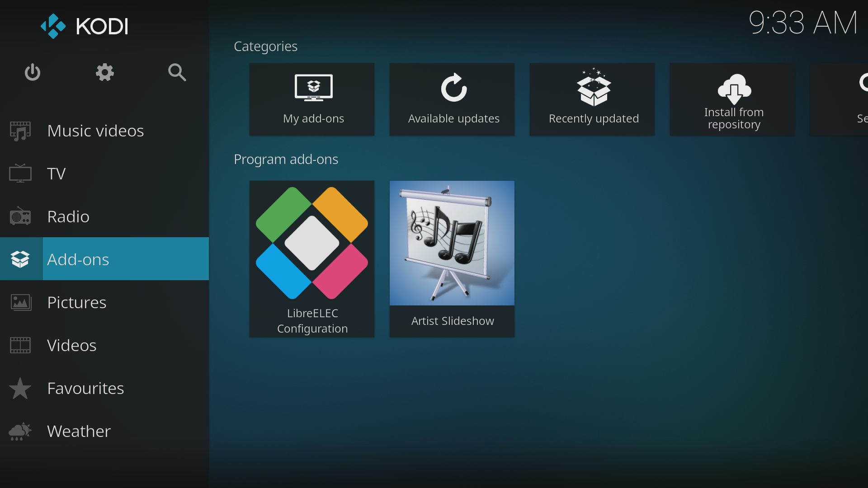Click the Kodi logo
Image resolution: width=868 pixels, height=488 pixels.
click(x=85, y=26)
